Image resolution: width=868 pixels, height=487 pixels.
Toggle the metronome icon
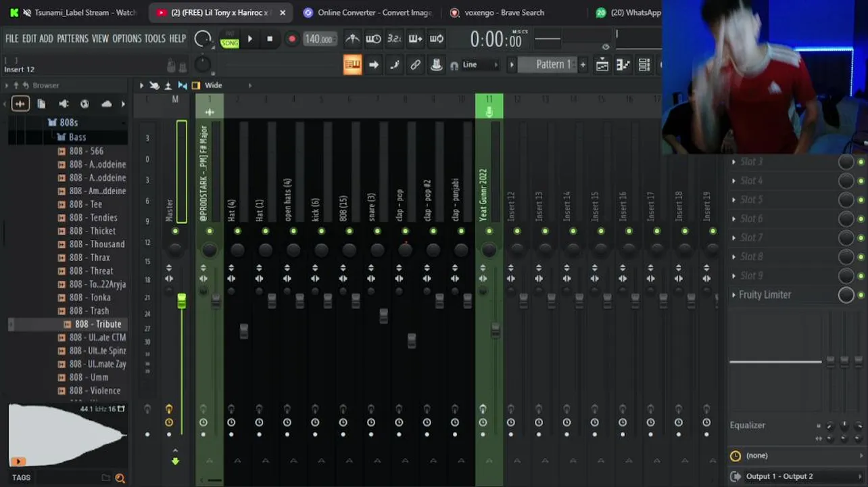click(x=352, y=39)
